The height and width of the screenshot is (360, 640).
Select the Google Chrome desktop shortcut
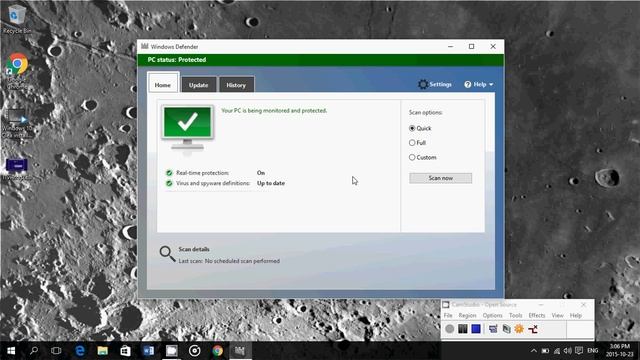pyautogui.click(x=16, y=71)
